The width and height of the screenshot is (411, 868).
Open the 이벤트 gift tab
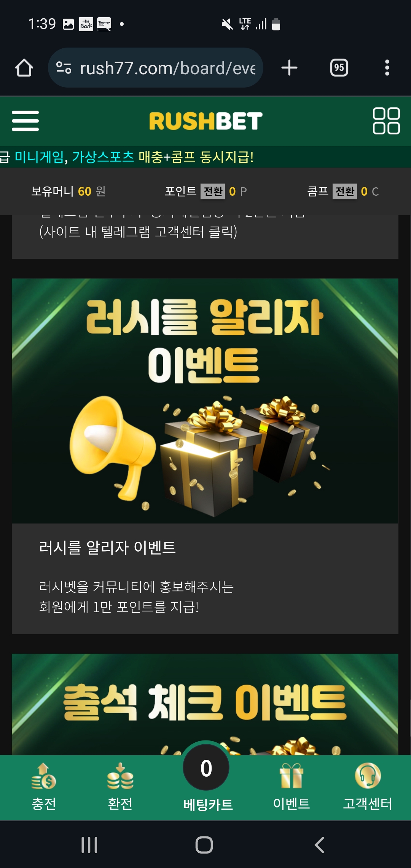pos(292,787)
